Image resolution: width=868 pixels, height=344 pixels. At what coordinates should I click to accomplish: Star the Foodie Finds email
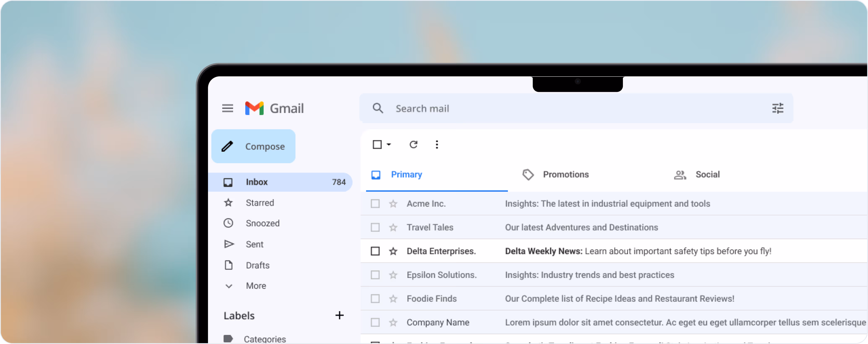pyautogui.click(x=393, y=299)
